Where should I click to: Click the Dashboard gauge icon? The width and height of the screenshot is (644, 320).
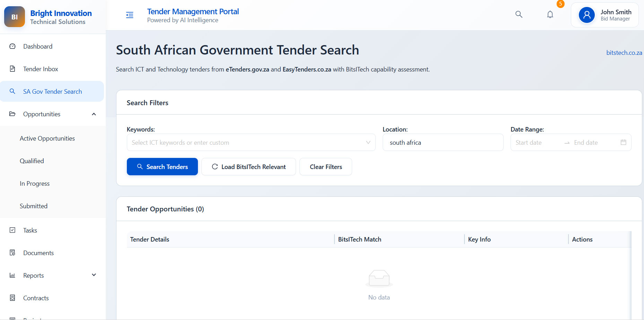pos(12,46)
